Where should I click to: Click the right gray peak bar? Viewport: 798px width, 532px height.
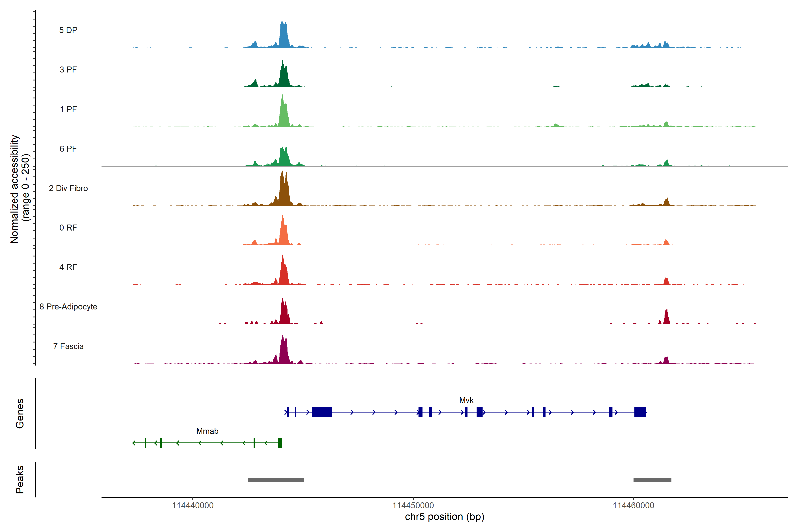(652, 480)
